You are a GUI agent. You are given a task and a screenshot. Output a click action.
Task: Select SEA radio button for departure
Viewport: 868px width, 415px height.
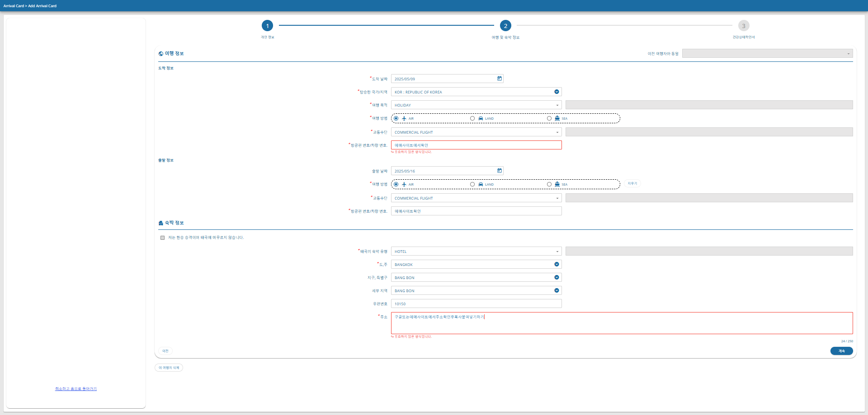coord(549,184)
